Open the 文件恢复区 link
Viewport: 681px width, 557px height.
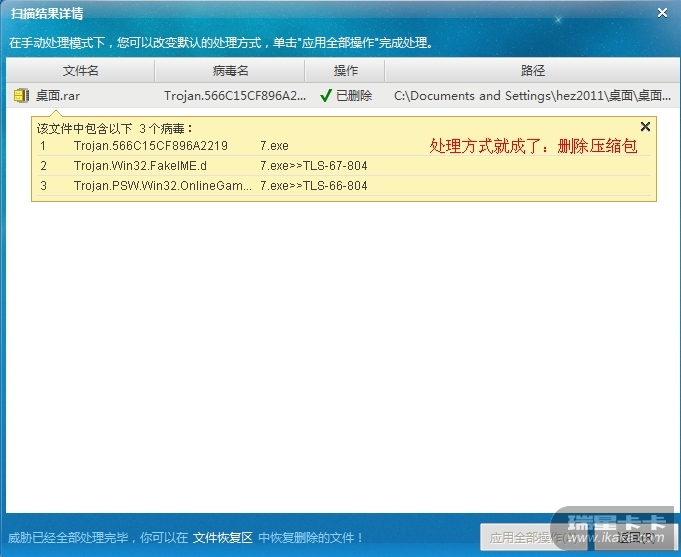coord(223,538)
